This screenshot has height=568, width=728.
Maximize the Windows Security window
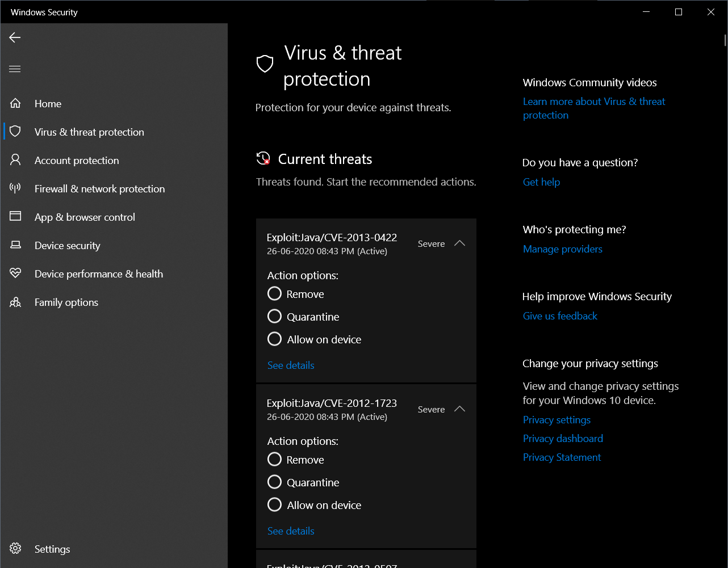pos(678,12)
